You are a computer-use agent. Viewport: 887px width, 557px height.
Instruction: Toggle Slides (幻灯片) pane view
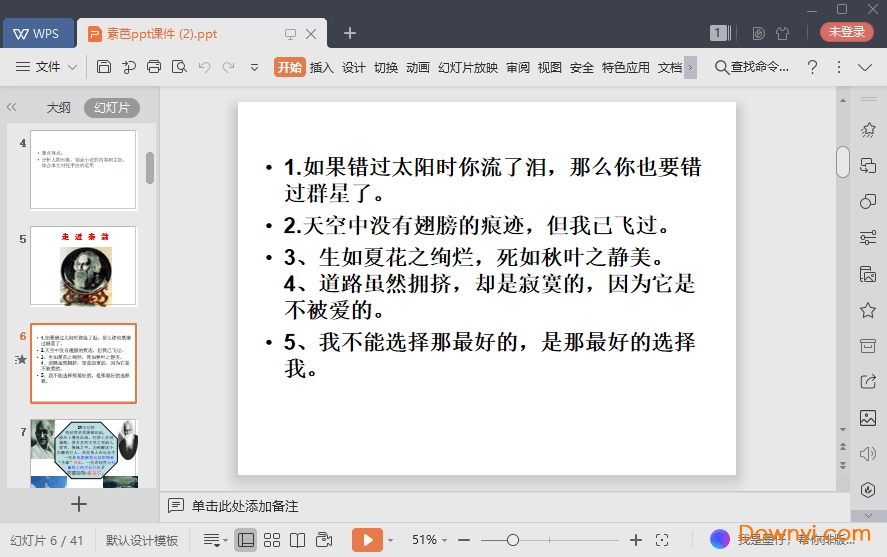point(111,108)
